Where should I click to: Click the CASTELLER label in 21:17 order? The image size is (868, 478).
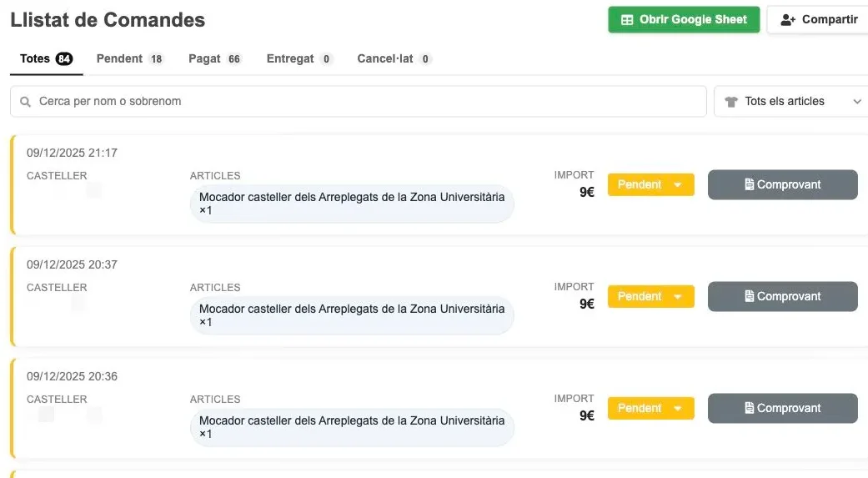coord(57,175)
